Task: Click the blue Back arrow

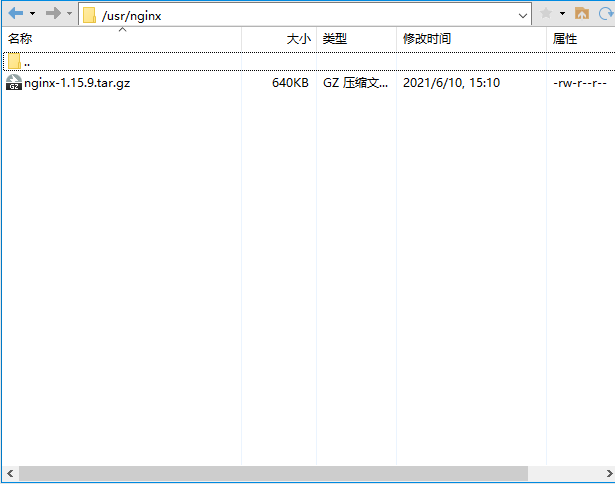Action: click(16, 13)
